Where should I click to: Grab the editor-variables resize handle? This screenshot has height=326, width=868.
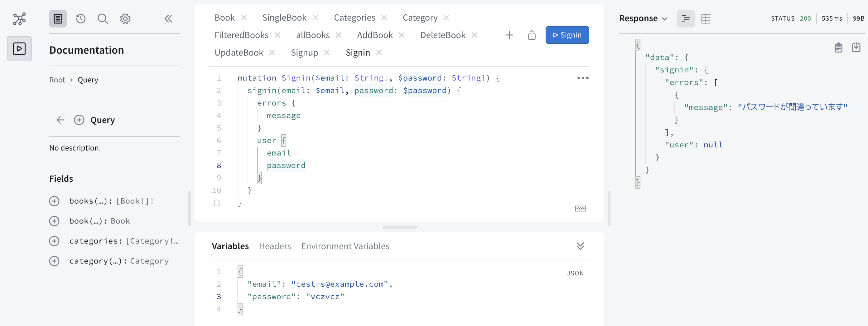click(x=399, y=227)
